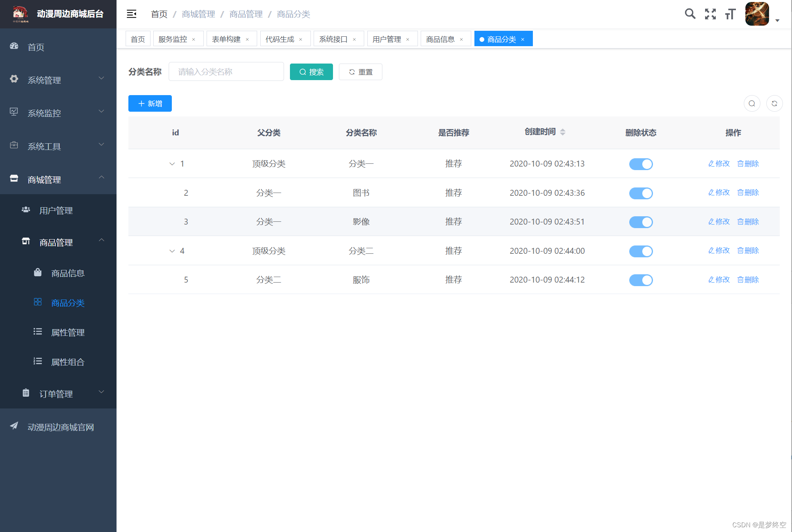Viewport: 792px width, 532px height.
Task: Toggle delete status for 服饰 row
Action: (x=641, y=280)
